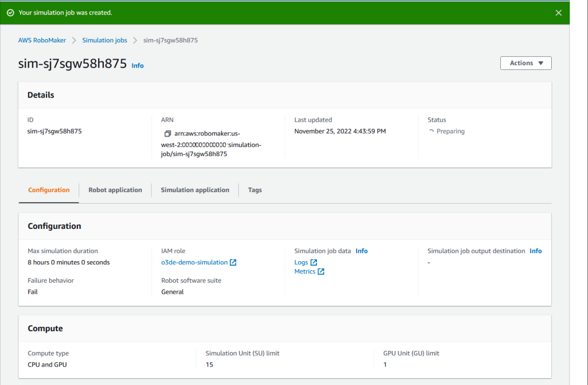Switch to the Simulation application tab
The height and width of the screenshot is (385, 588).
195,190
